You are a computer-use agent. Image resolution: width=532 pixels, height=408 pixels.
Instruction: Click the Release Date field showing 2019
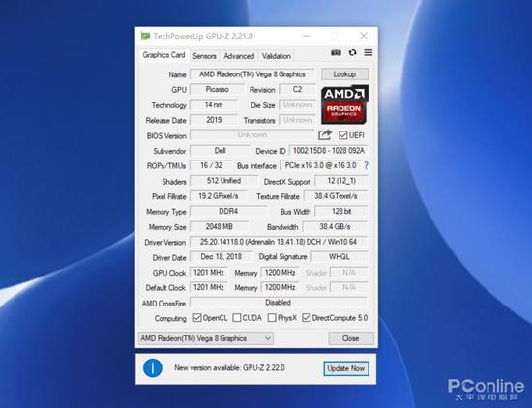tap(214, 120)
